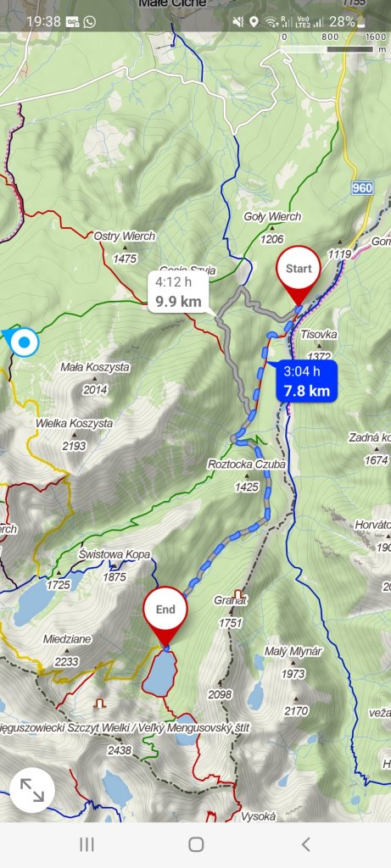This screenshot has height=868, width=391.
Task: Tap the WhatsApp notification icon in status bar
Action: click(88, 21)
